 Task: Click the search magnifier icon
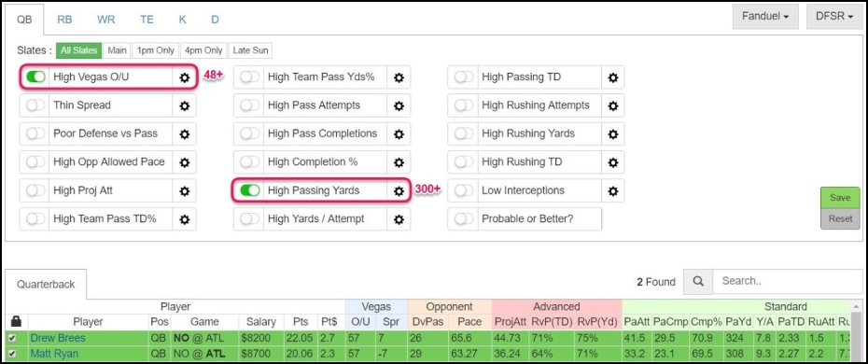tap(698, 281)
